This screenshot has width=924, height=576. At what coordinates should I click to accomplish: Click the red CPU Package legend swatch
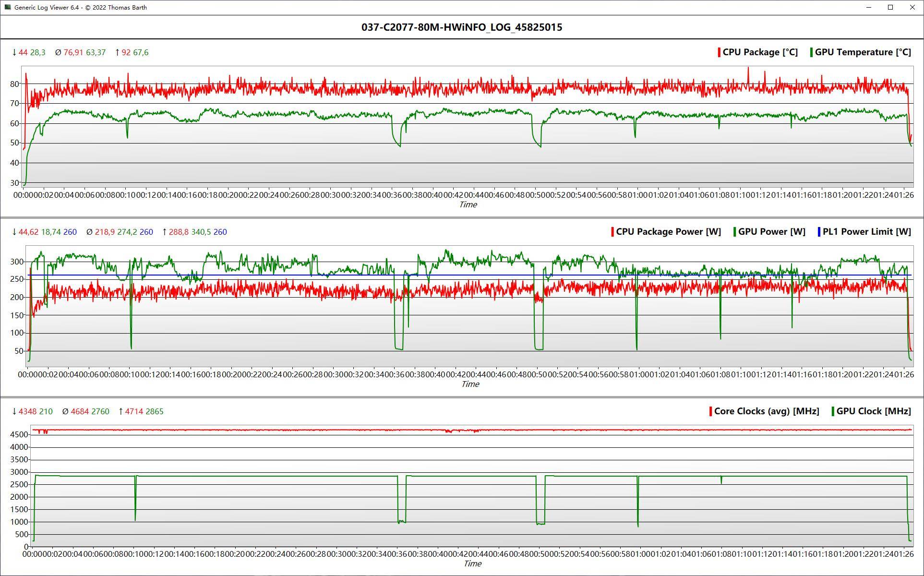[719, 52]
